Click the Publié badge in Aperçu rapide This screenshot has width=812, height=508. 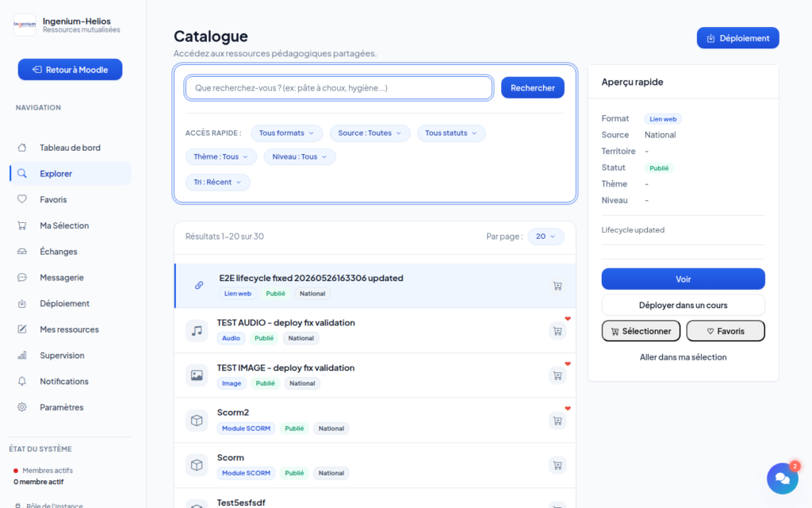tap(659, 168)
